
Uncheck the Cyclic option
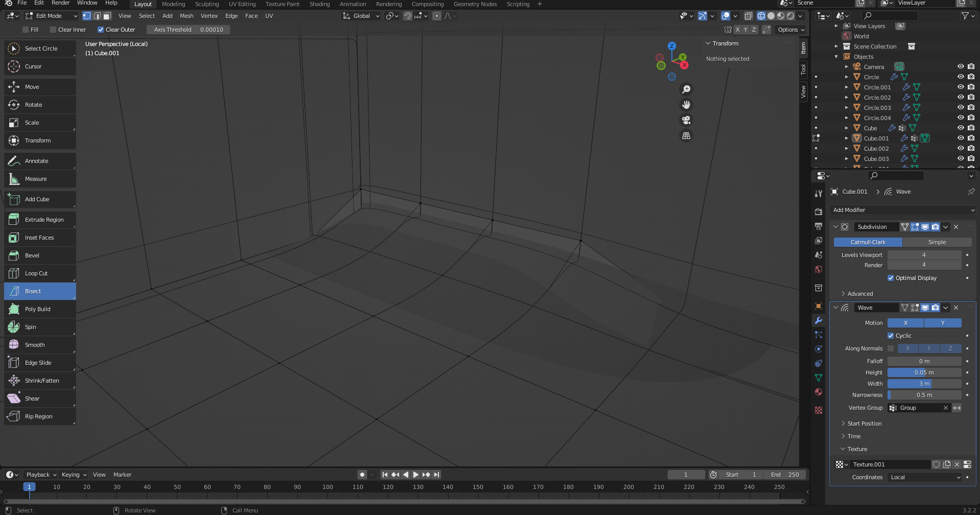(891, 336)
